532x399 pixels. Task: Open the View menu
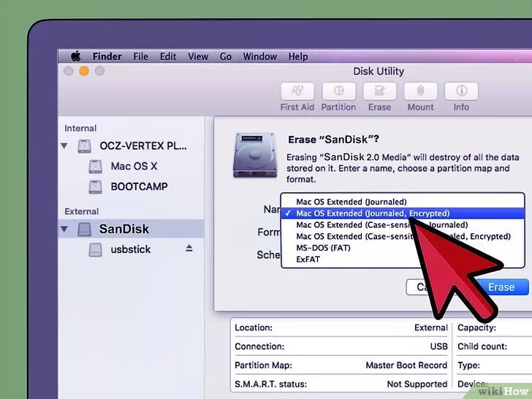pos(198,56)
